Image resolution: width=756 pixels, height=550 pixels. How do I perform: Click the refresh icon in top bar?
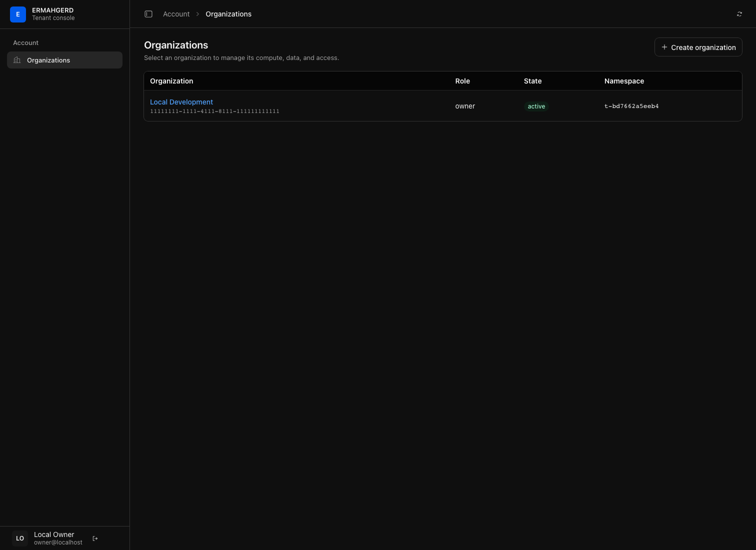[x=739, y=14]
